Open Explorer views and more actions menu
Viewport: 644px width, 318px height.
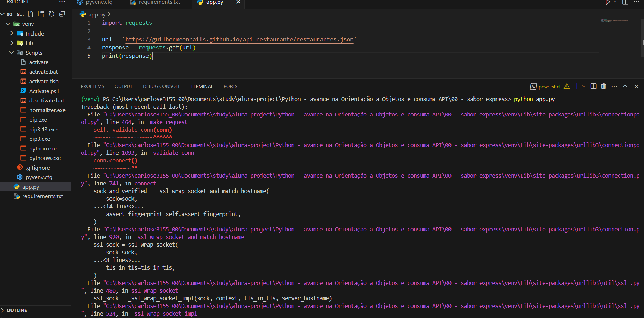click(62, 2)
